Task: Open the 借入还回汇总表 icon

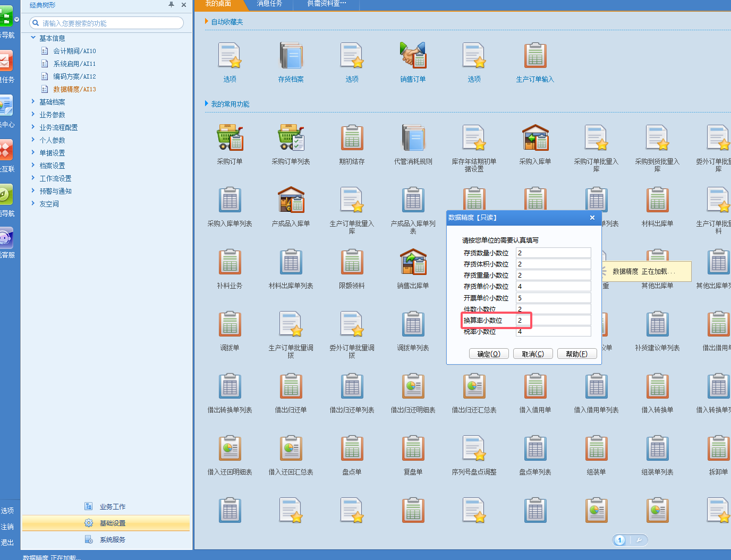Action: tap(291, 449)
